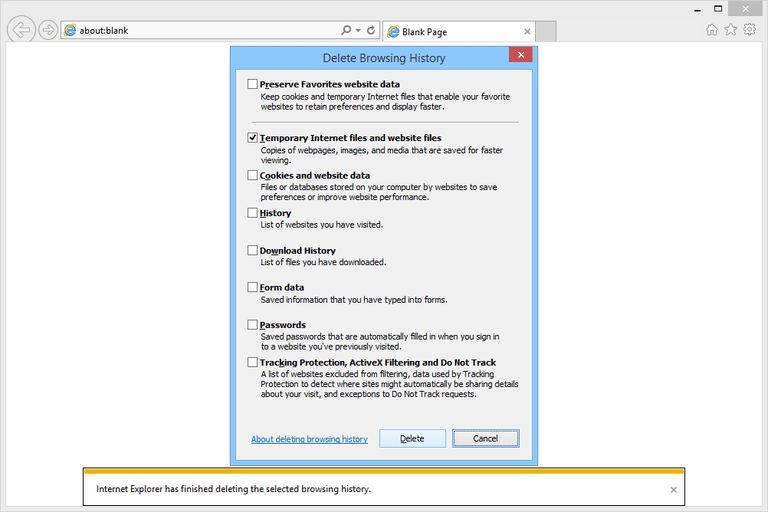Click the browser Forward arrow button

pyautogui.click(x=48, y=30)
